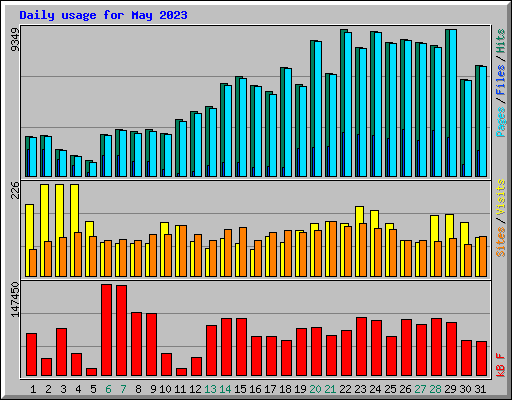The width and height of the screenshot is (512, 400).
Task: Click day 28 on the x-axis
Action: coord(435,389)
